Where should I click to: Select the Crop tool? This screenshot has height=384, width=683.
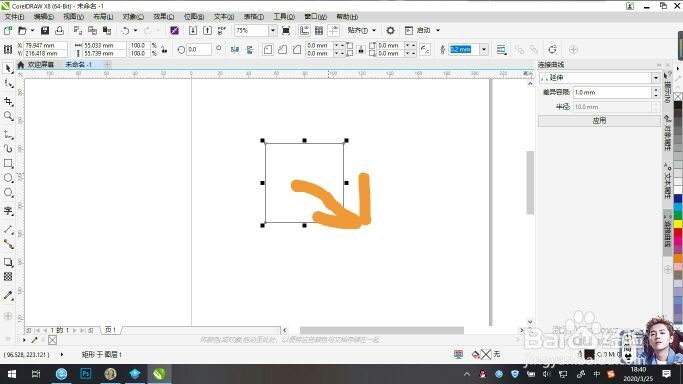click(8, 101)
